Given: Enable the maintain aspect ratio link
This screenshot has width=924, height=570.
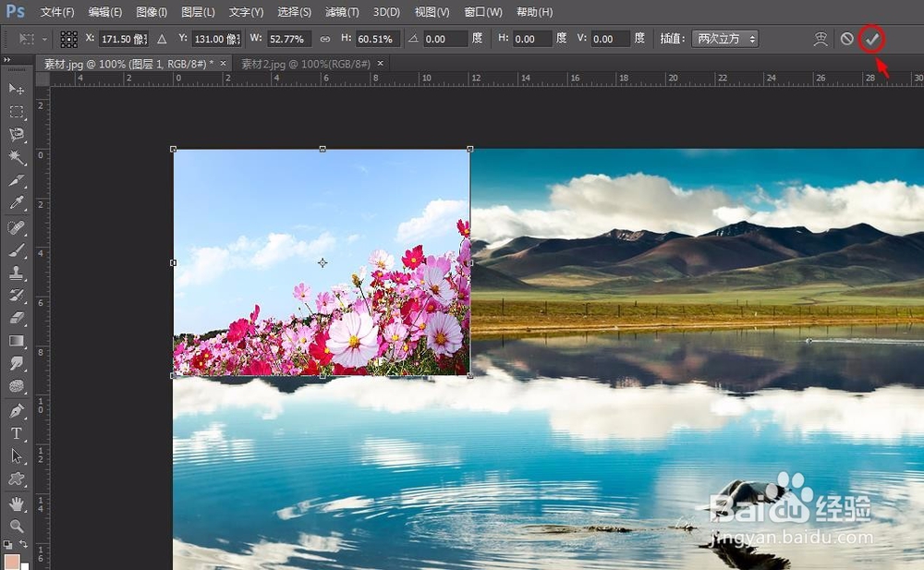Looking at the screenshot, I should pyautogui.click(x=325, y=39).
